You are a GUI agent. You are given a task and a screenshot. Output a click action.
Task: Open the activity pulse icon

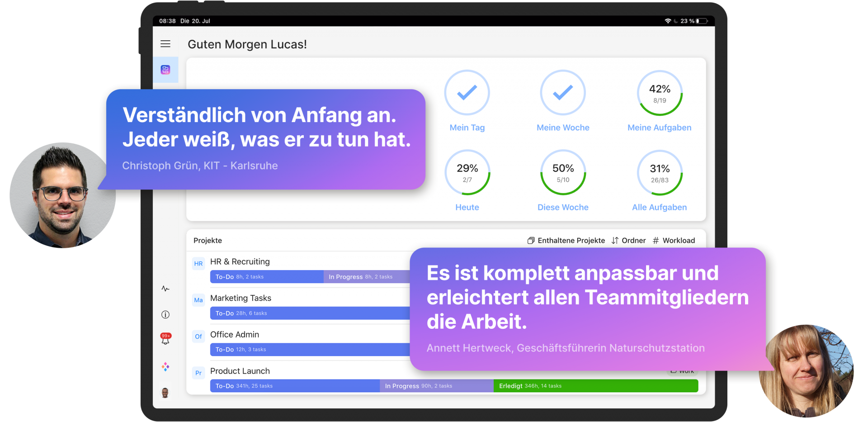(165, 289)
